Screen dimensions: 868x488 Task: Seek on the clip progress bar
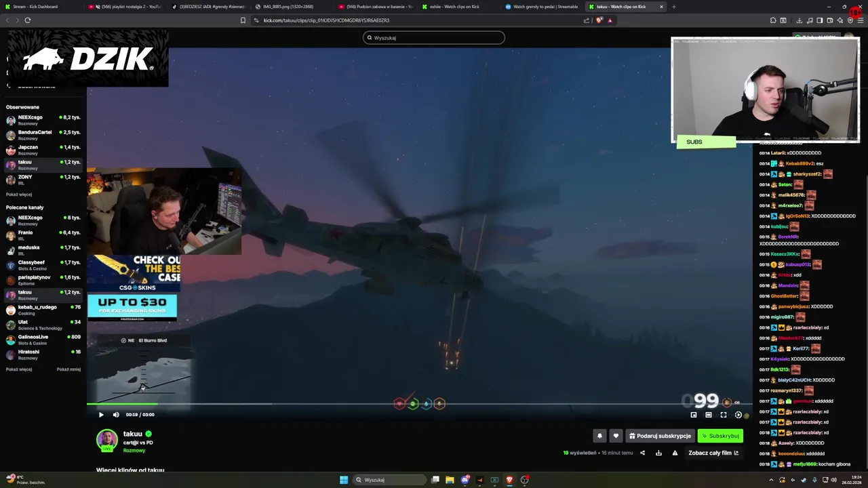[x=419, y=405]
